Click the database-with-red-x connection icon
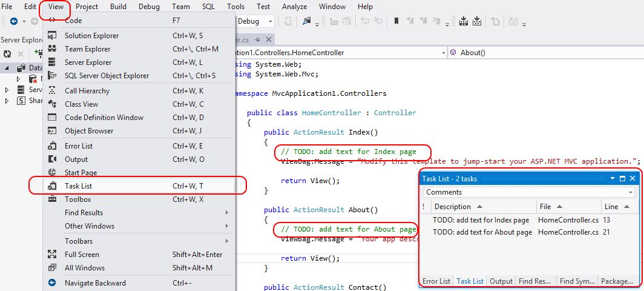Screen dimensions: 644x291 pyautogui.click(x=33, y=79)
